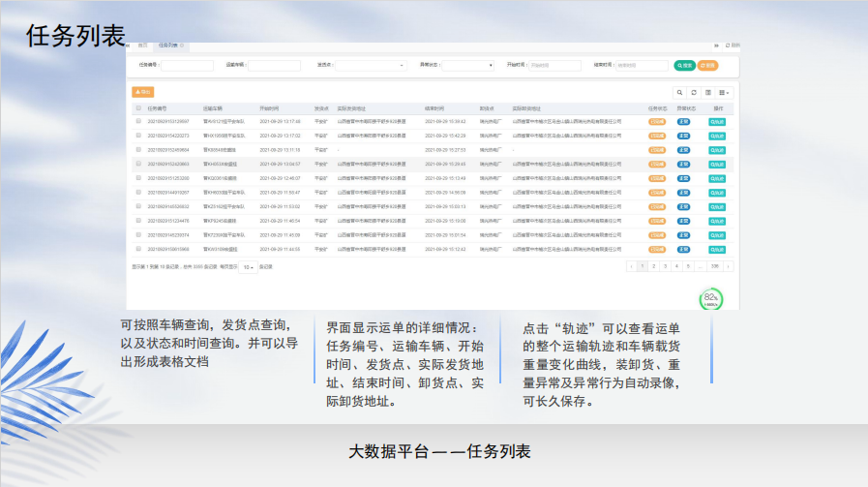Click the 82% circular progress indicator
Image resolution: width=868 pixels, height=487 pixels.
pos(711,299)
